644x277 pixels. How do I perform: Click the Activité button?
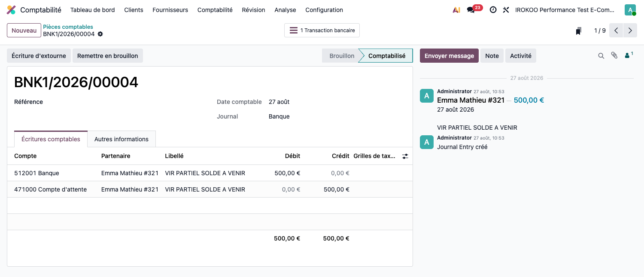click(521, 56)
